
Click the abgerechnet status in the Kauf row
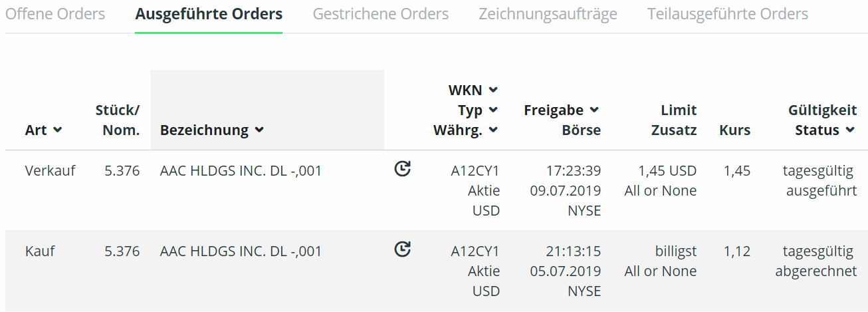(816, 271)
